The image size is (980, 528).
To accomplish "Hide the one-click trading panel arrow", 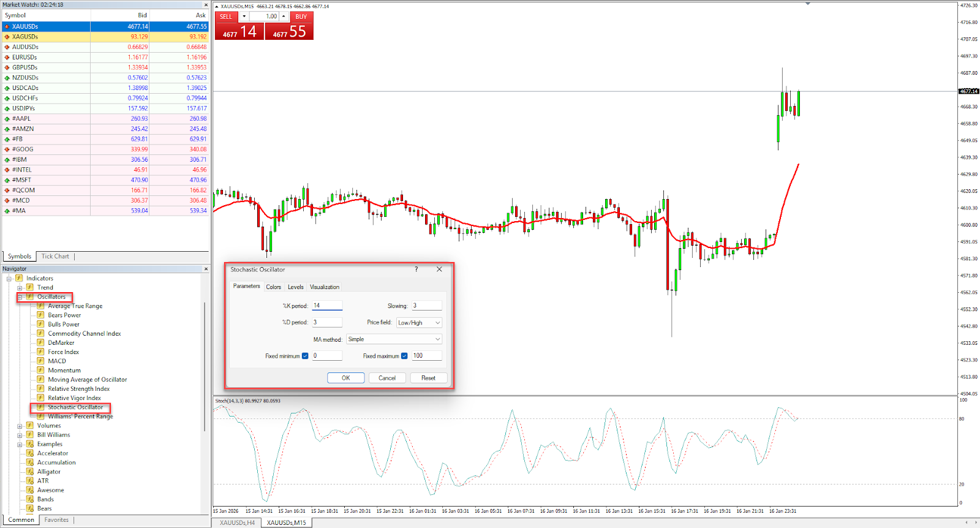I will click(216, 6).
